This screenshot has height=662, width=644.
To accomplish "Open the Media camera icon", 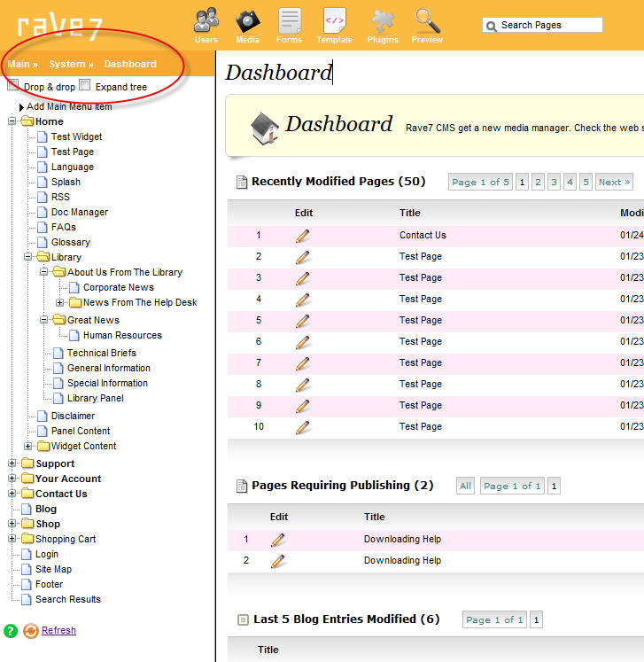I will pos(247,20).
